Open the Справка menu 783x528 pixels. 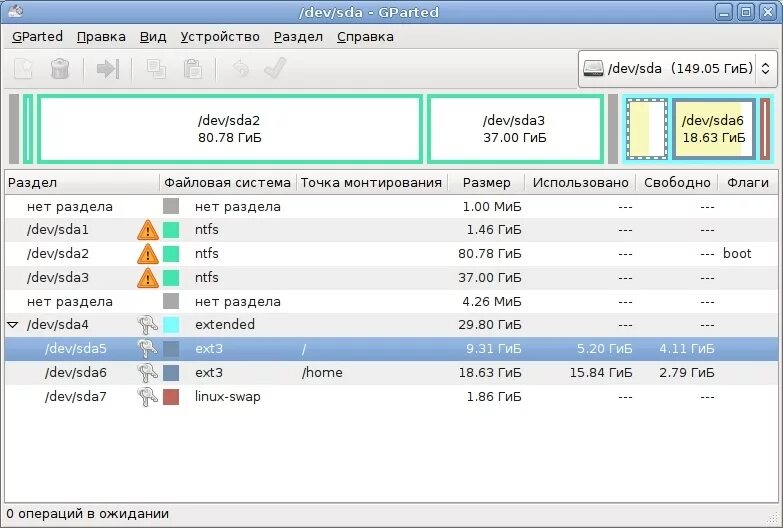tap(365, 36)
